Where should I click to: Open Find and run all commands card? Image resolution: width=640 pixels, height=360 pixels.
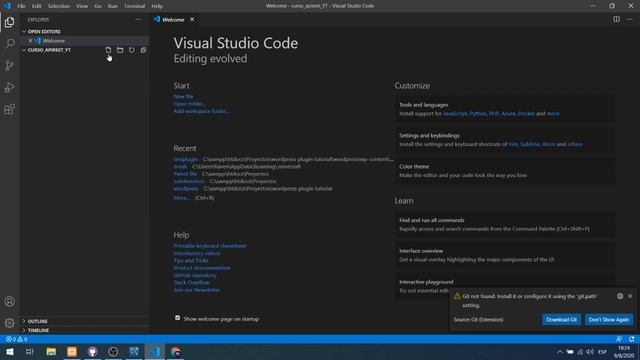(x=505, y=224)
